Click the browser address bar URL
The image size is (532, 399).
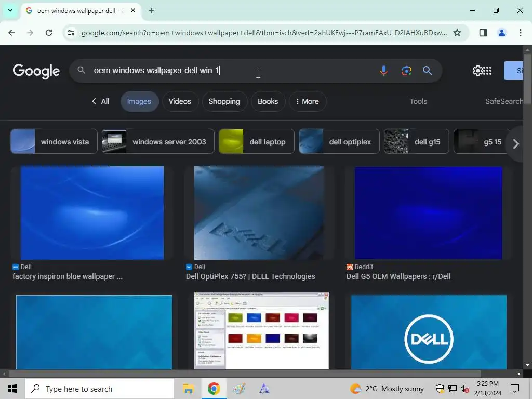tap(264, 33)
